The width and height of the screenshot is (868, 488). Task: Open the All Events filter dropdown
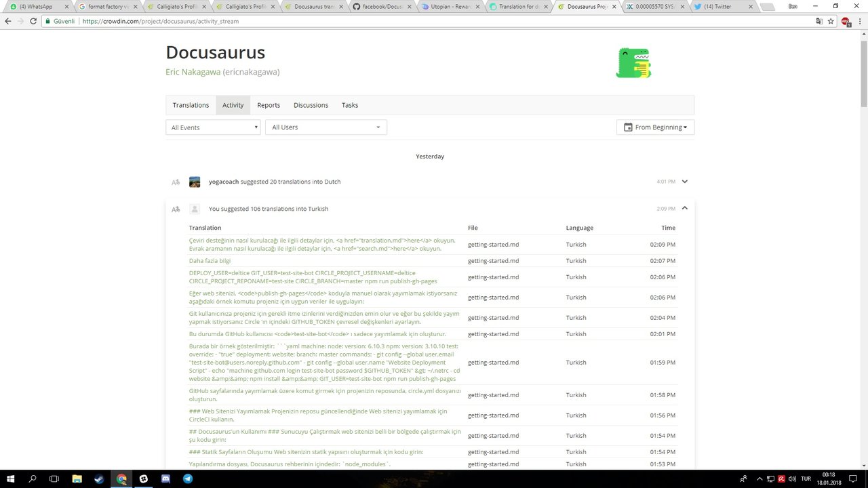213,127
